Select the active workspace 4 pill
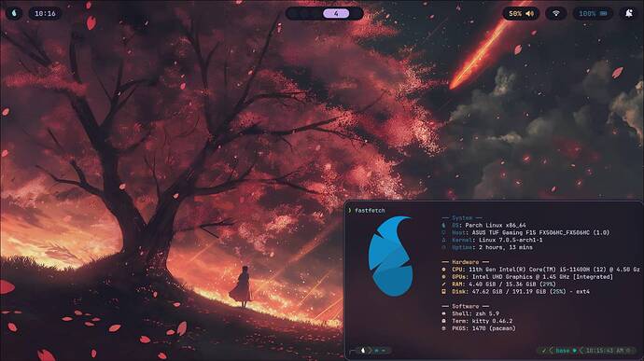 point(336,14)
